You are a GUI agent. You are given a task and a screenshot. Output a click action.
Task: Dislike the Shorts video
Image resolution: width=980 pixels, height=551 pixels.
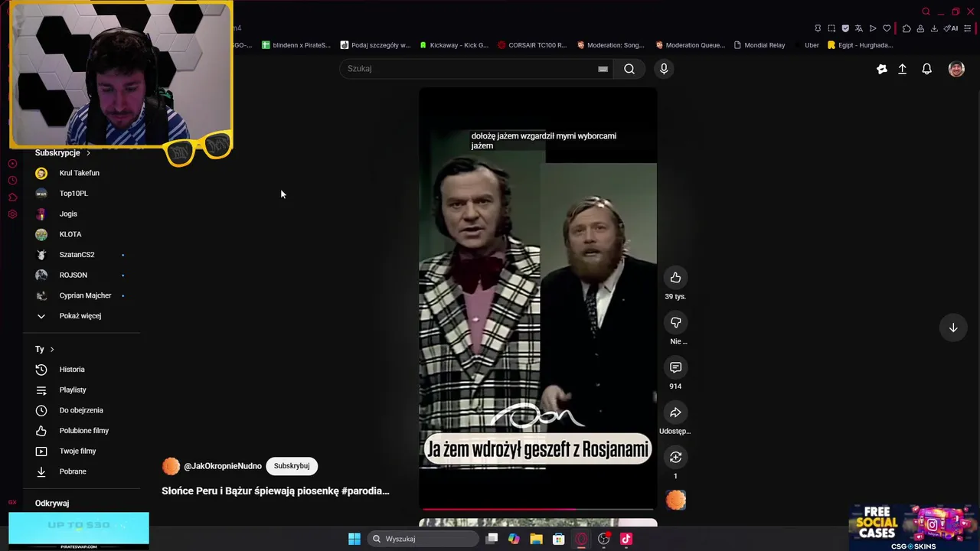click(675, 323)
